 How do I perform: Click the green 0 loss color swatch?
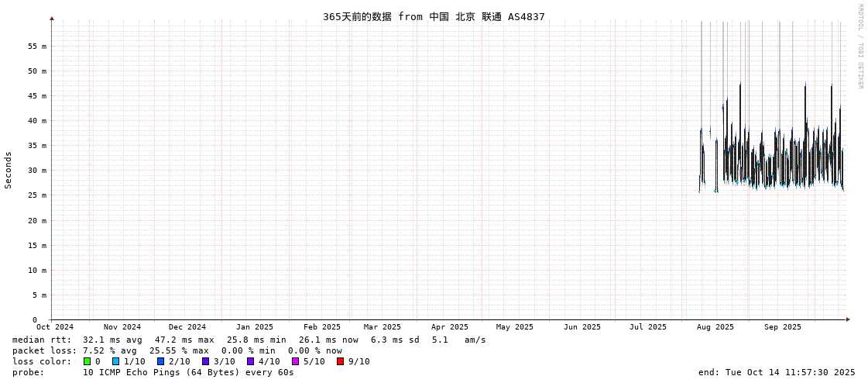point(87,361)
